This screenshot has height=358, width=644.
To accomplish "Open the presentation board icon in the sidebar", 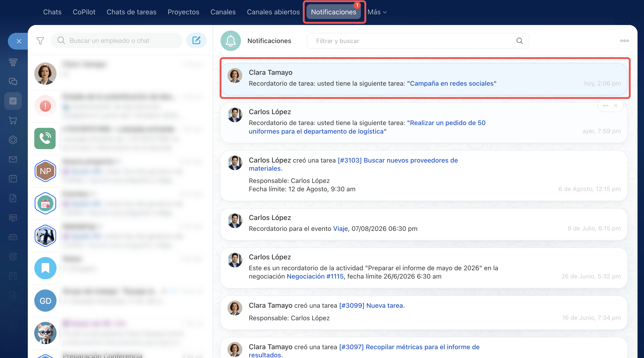I will [13, 218].
